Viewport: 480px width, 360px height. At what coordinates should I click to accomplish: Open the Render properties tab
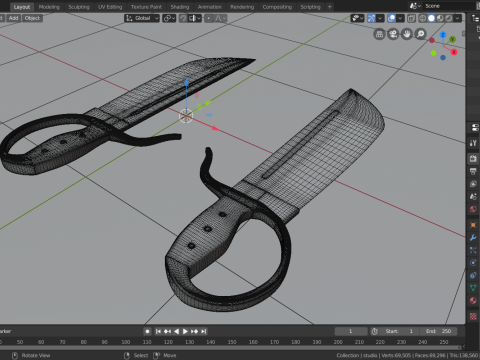point(473,159)
